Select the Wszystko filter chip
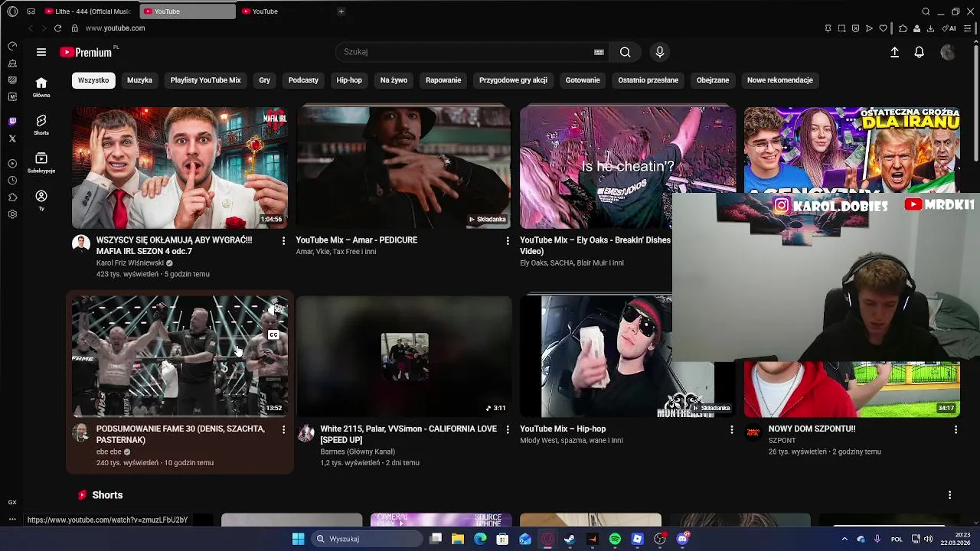 [93, 80]
